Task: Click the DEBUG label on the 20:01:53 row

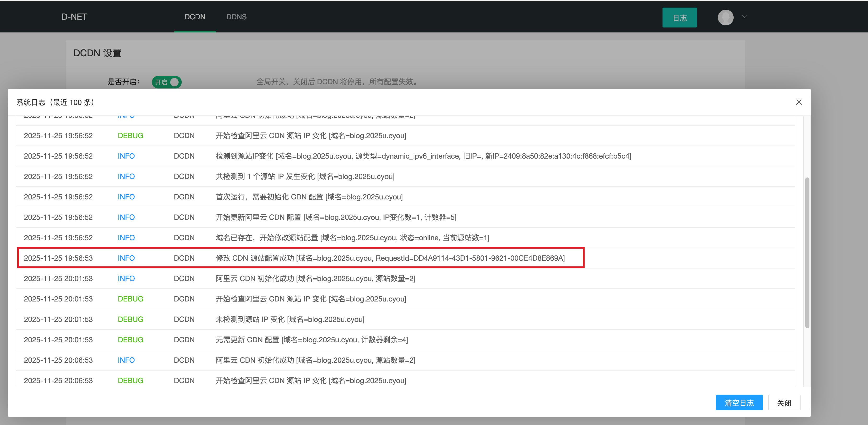Action: click(130, 299)
